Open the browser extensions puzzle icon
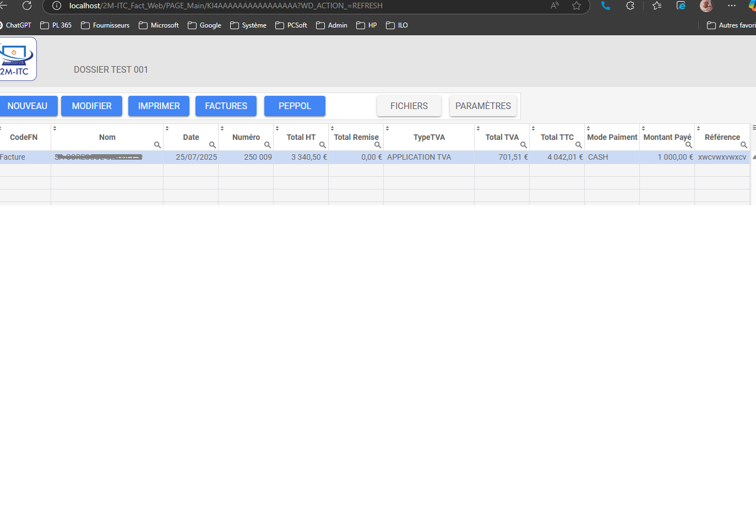756x532 pixels. [x=630, y=6]
